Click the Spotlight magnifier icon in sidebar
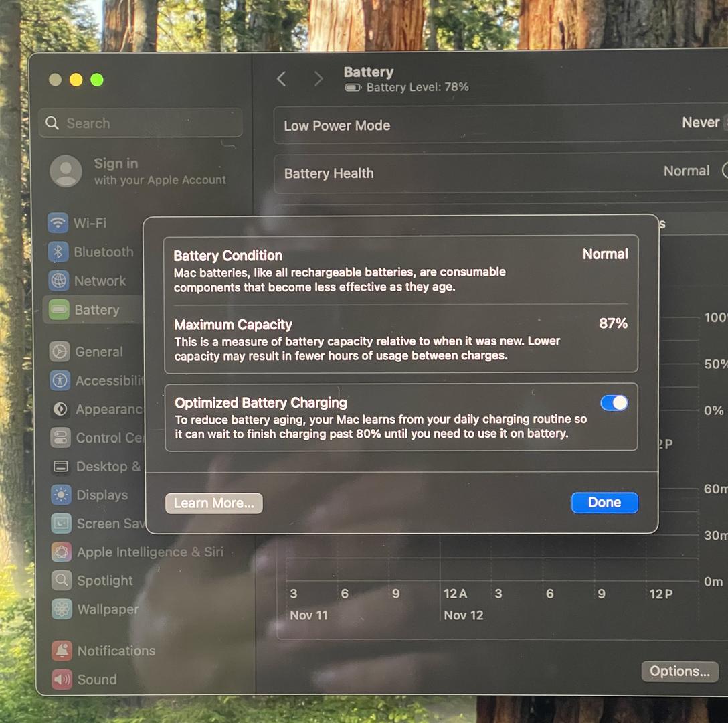Viewport: 728px width, 723px height. 62,580
